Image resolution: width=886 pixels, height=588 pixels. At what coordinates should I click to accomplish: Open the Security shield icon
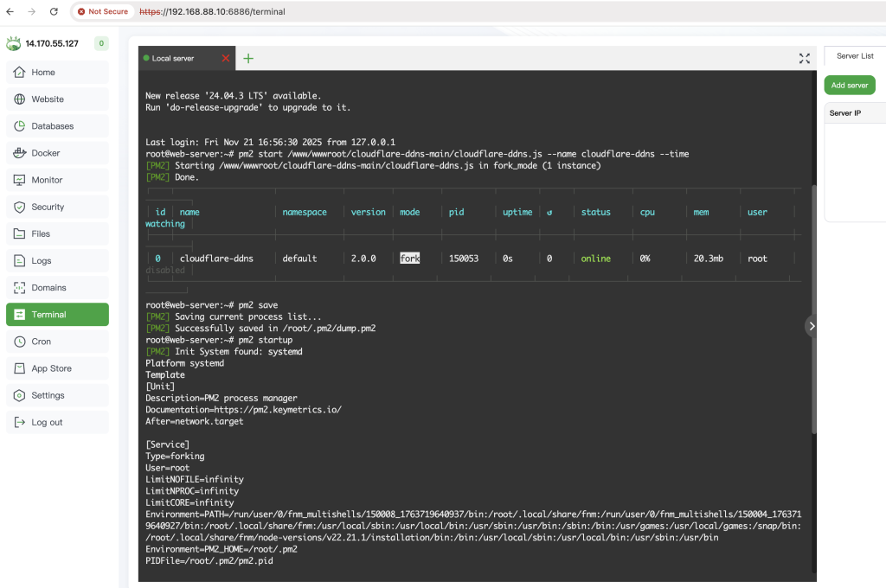click(19, 207)
